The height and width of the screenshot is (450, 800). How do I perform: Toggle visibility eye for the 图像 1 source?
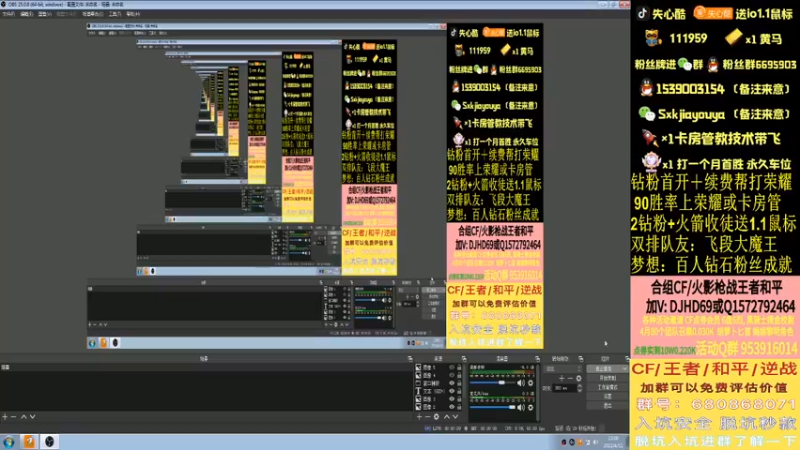452,367
